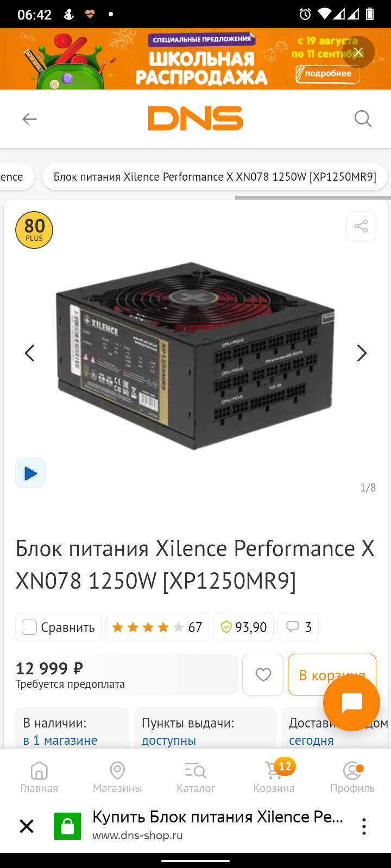Open Корзина with 12 items
Viewport: 391px width, 868px height.
[x=274, y=777]
